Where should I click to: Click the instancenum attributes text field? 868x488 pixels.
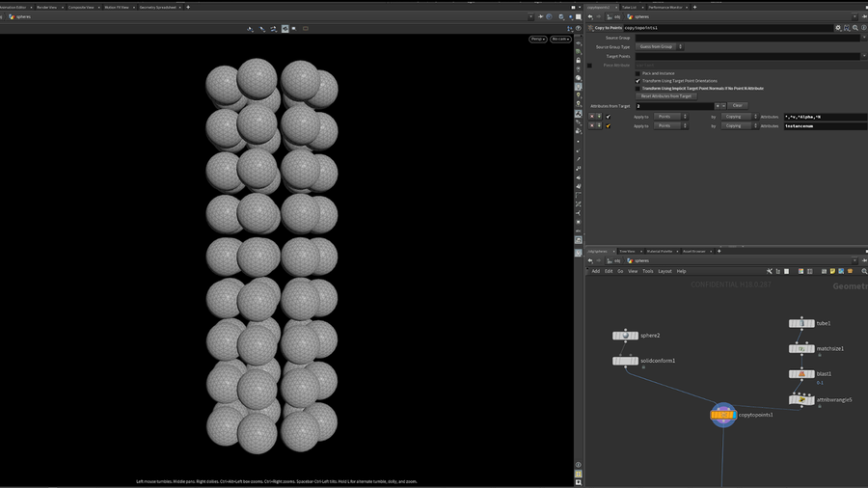(826, 125)
